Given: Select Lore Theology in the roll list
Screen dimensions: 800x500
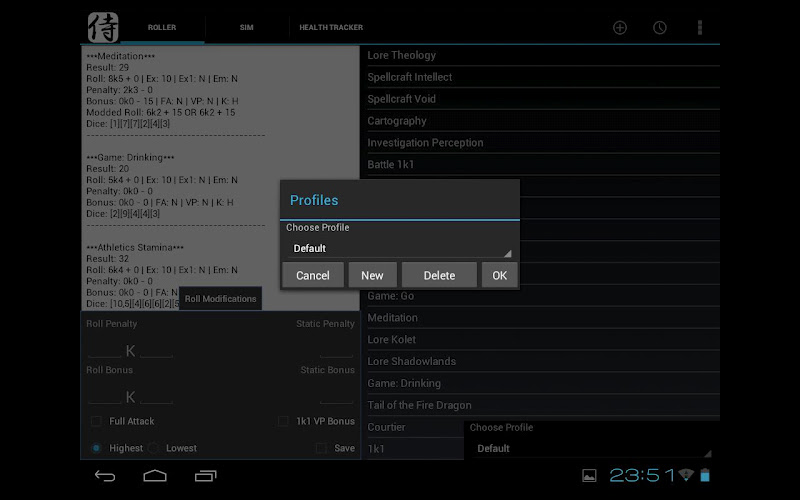Looking at the screenshot, I should coord(543,55).
